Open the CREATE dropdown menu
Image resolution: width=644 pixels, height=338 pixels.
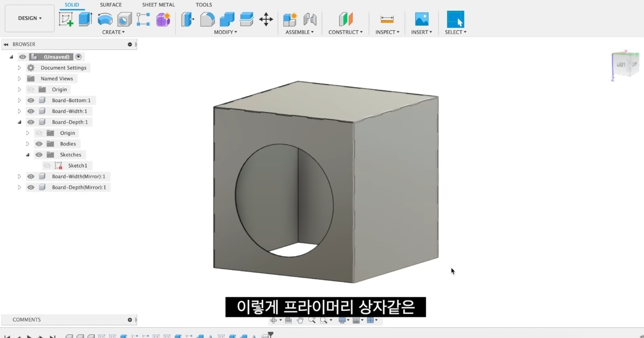pyautogui.click(x=113, y=32)
